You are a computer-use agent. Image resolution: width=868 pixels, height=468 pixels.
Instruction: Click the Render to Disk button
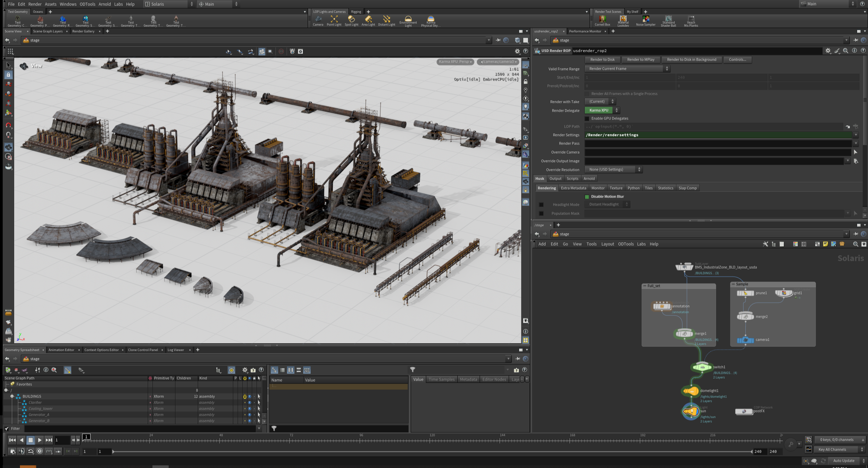(602, 59)
